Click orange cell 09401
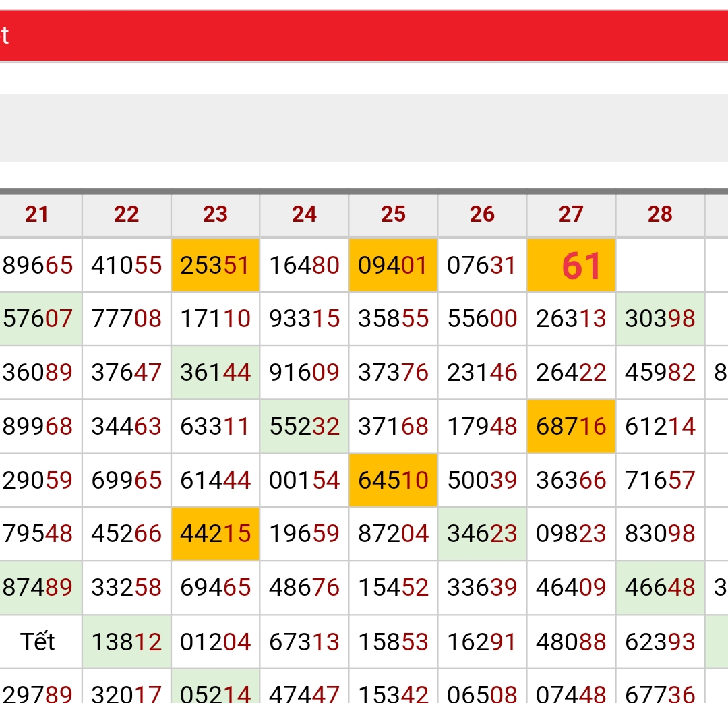Viewport: 728px width, 703px height. coord(393,265)
